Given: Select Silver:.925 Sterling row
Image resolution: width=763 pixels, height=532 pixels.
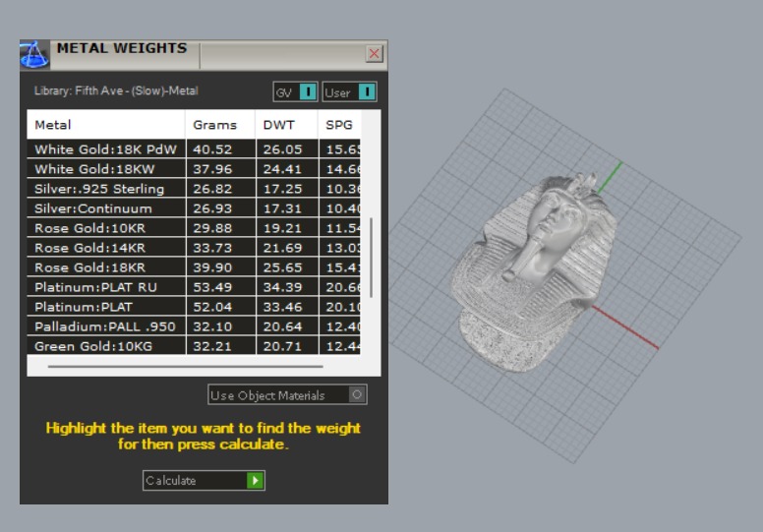Looking at the screenshot, I should 194,189.
